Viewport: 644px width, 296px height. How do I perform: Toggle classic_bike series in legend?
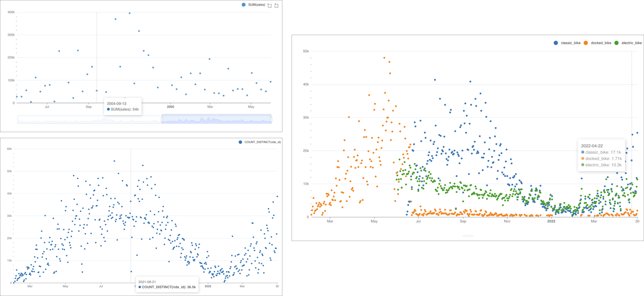click(567, 43)
